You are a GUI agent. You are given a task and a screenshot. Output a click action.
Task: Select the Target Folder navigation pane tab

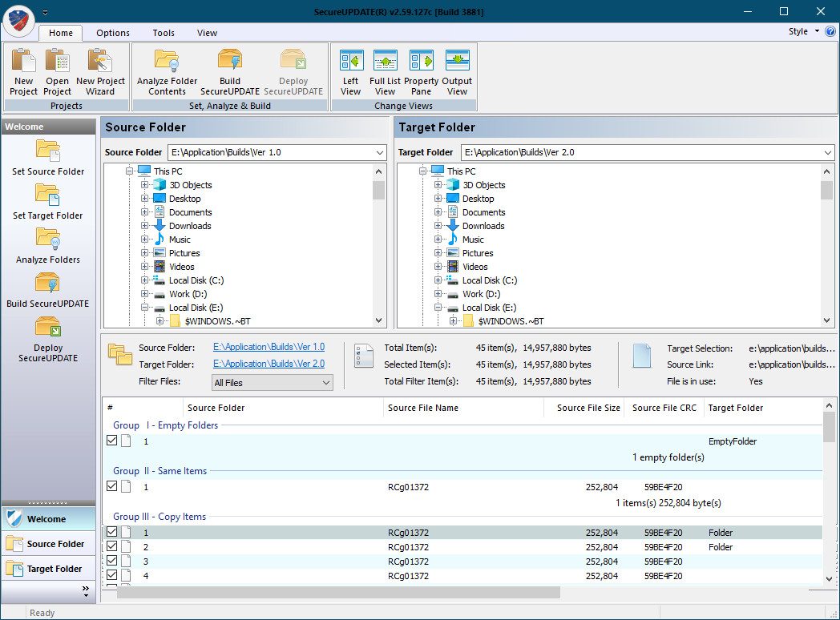[x=48, y=569]
